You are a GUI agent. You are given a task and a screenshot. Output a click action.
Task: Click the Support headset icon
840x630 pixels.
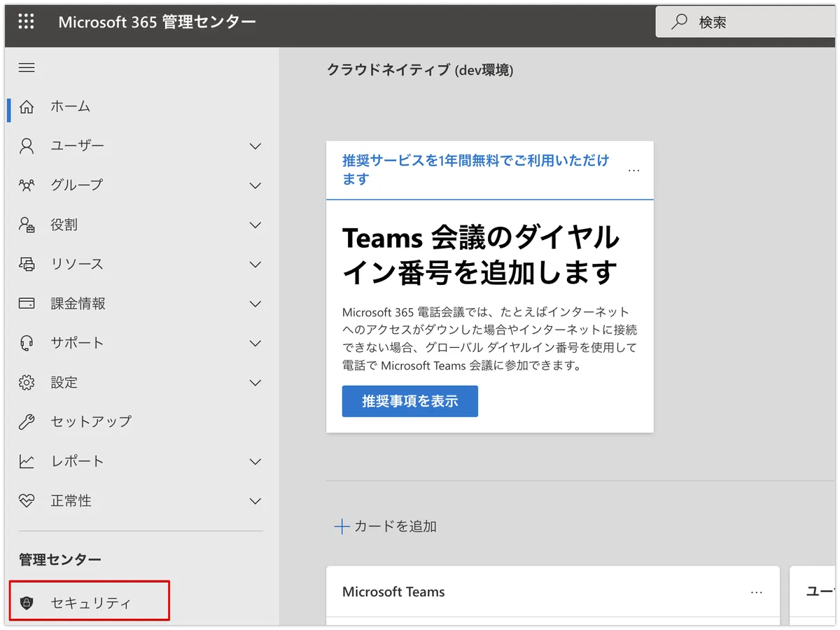tap(27, 343)
